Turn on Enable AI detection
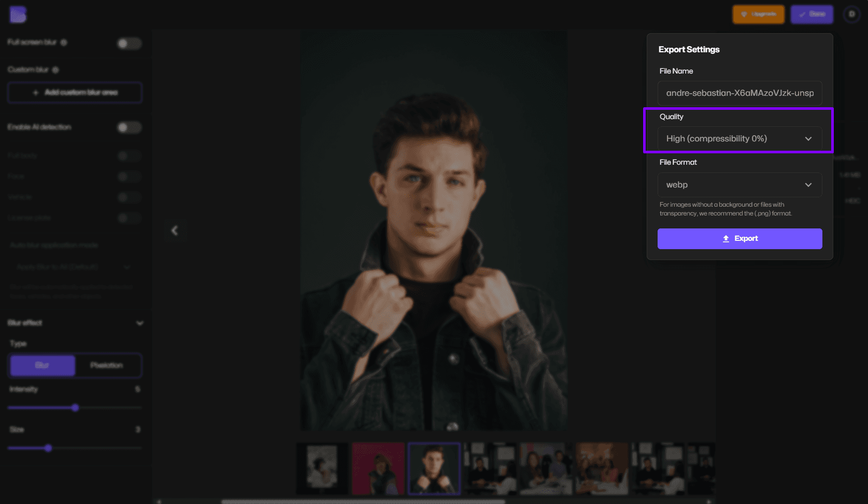 click(129, 127)
